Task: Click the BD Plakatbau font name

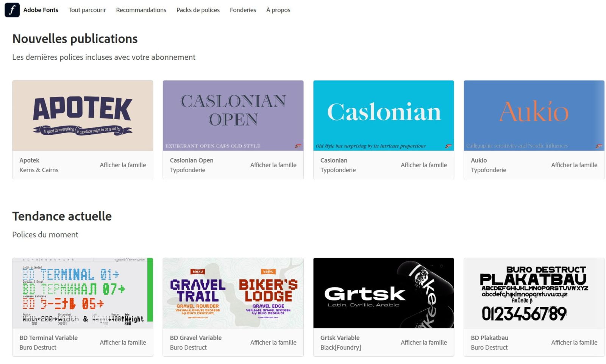Action: pos(489,338)
